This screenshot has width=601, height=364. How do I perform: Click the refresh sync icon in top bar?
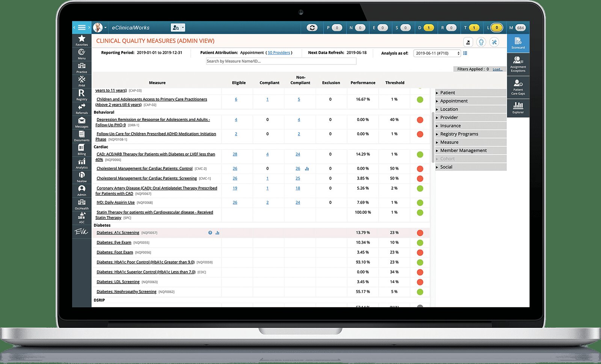(312, 28)
